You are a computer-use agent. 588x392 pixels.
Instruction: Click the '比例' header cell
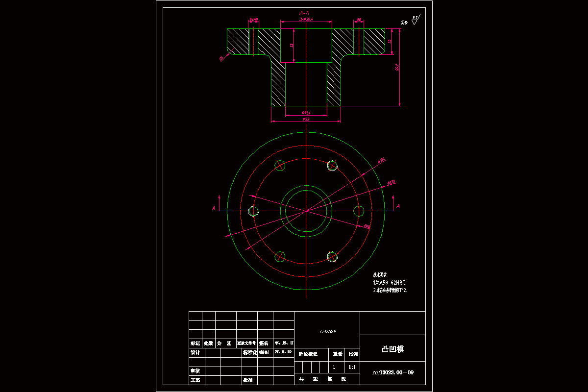point(353,353)
